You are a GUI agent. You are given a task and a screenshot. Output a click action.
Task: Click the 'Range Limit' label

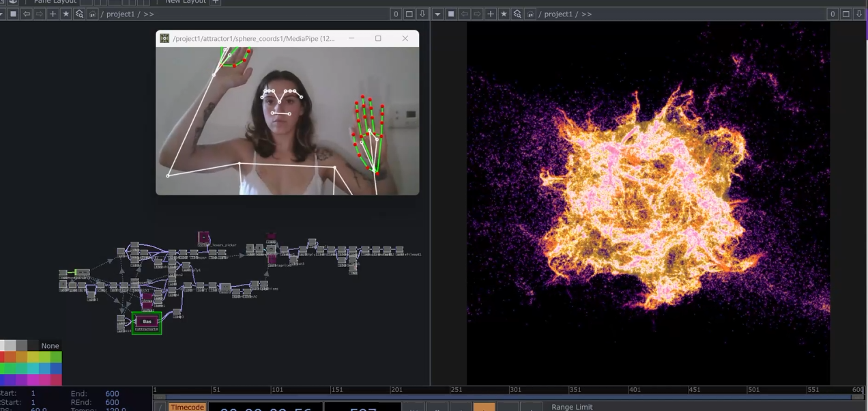[x=572, y=407]
